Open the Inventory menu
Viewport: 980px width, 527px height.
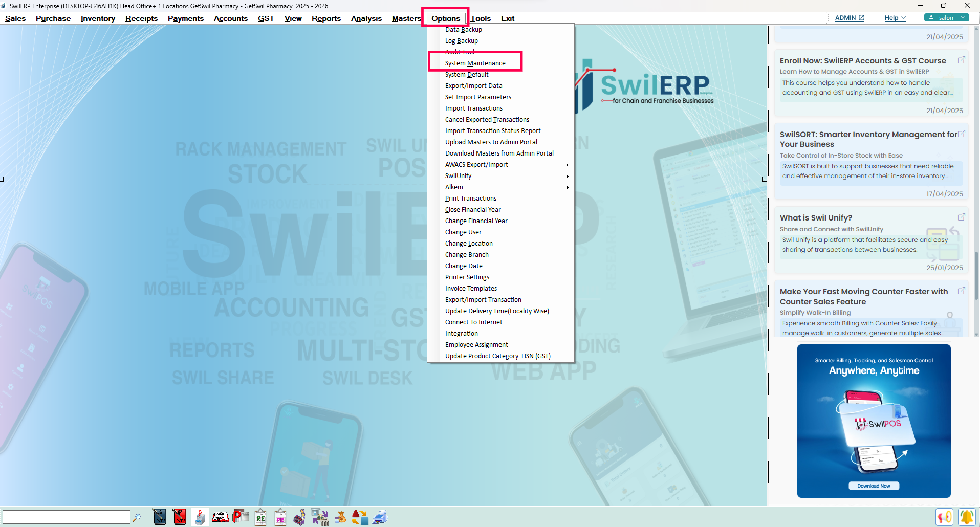click(98, 18)
